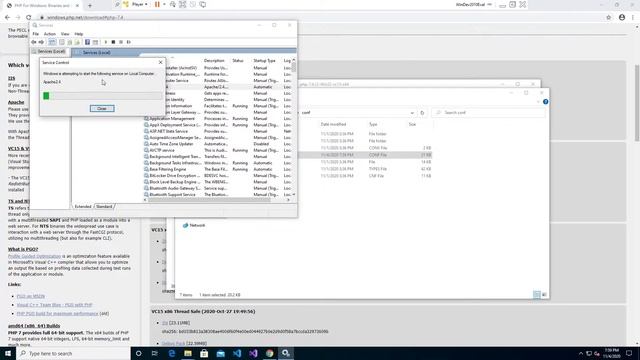
Task: Click the Stop Service square icon
Action: pyautogui.click(x=113, y=42)
